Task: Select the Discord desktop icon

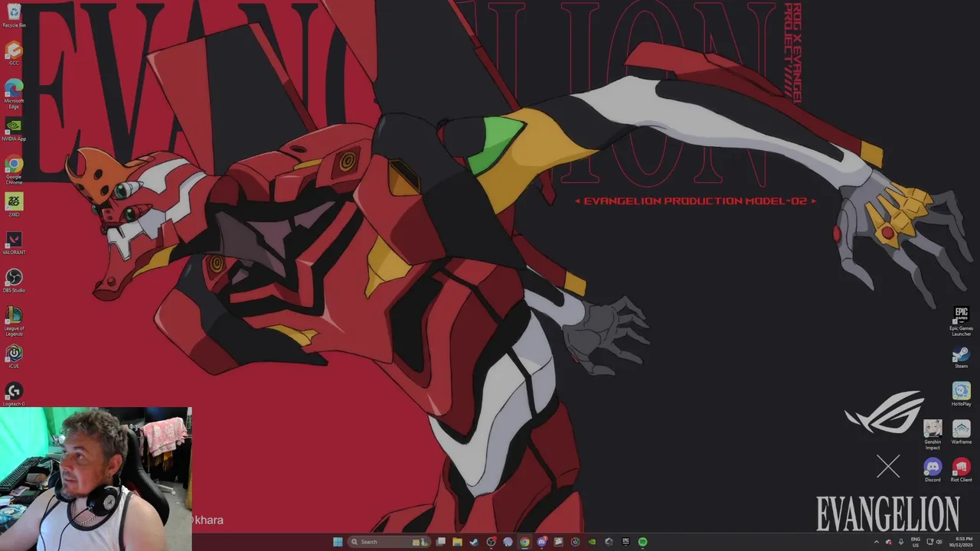Action: click(933, 469)
